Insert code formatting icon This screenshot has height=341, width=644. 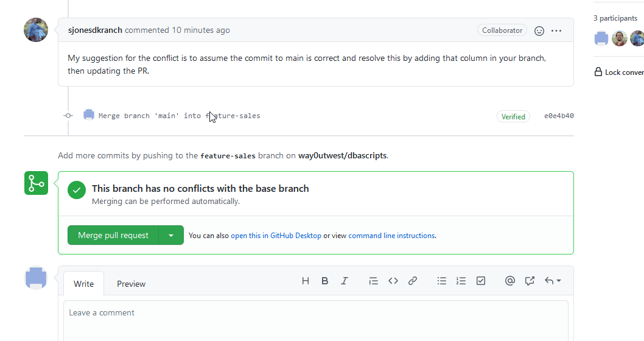[393, 281]
